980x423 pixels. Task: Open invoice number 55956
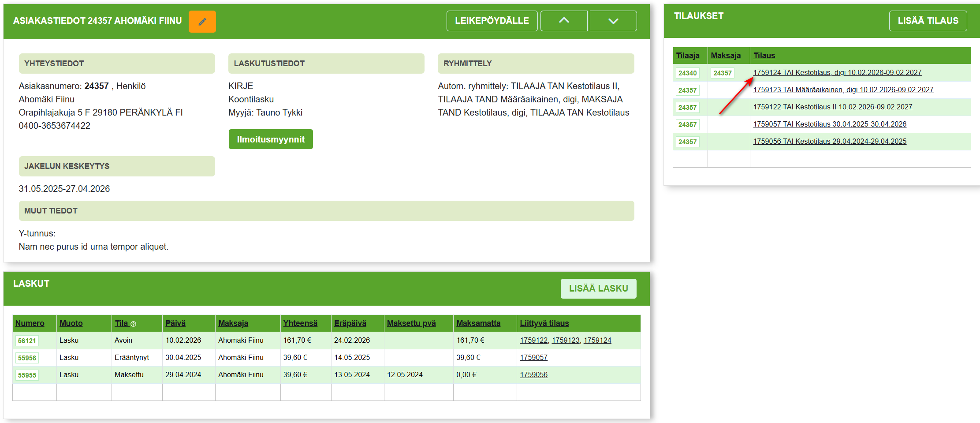coord(27,358)
